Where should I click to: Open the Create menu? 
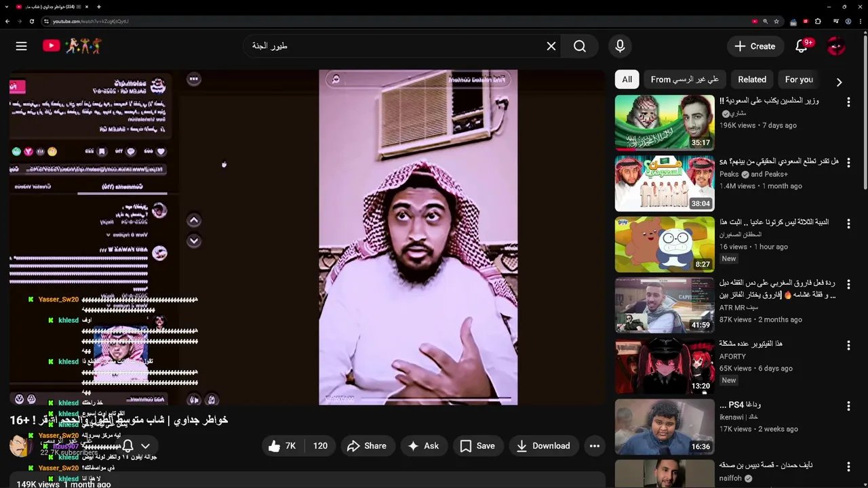pos(755,46)
